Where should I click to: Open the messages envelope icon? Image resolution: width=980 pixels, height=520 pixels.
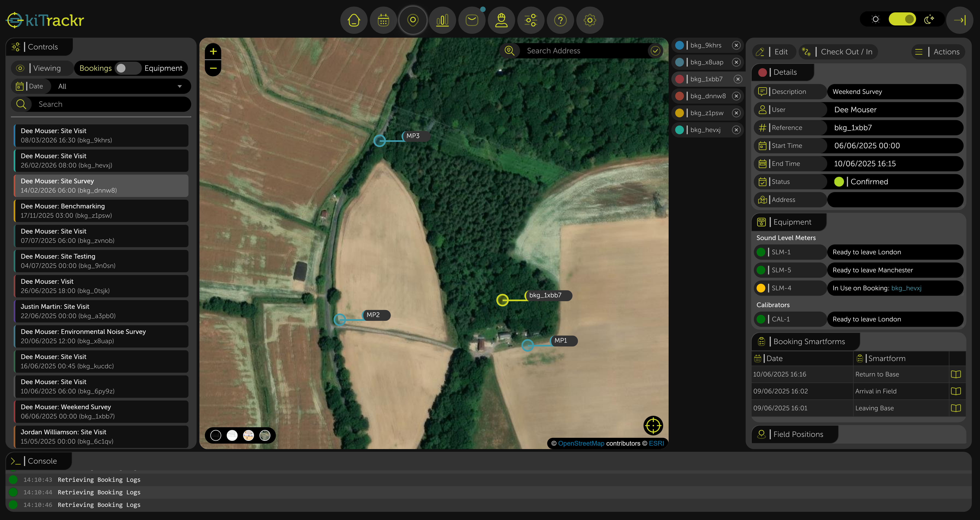(x=472, y=20)
